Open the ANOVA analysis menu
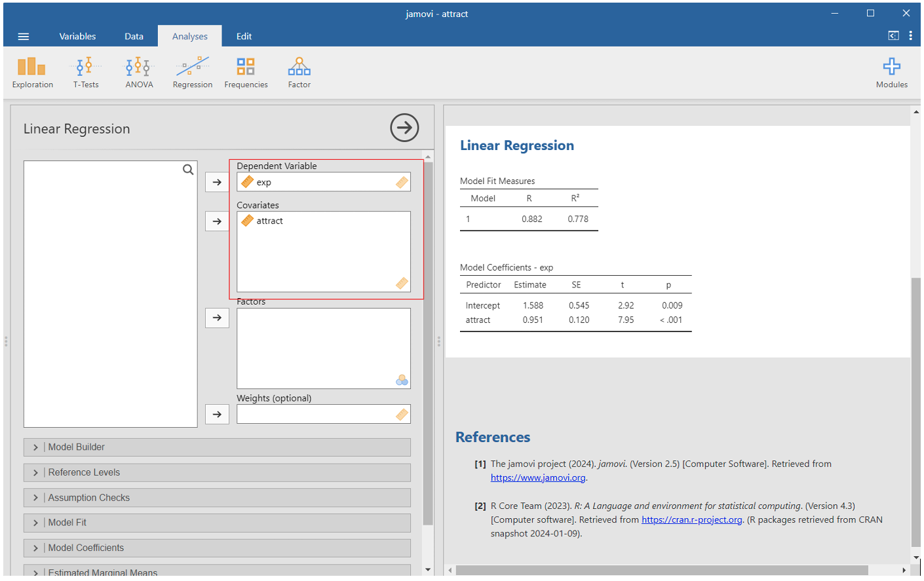The image size is (924, 581). 139,72
